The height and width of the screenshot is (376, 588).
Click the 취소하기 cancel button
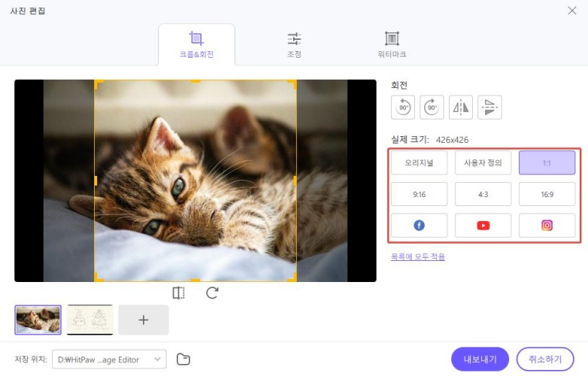[x=545, y=359]
